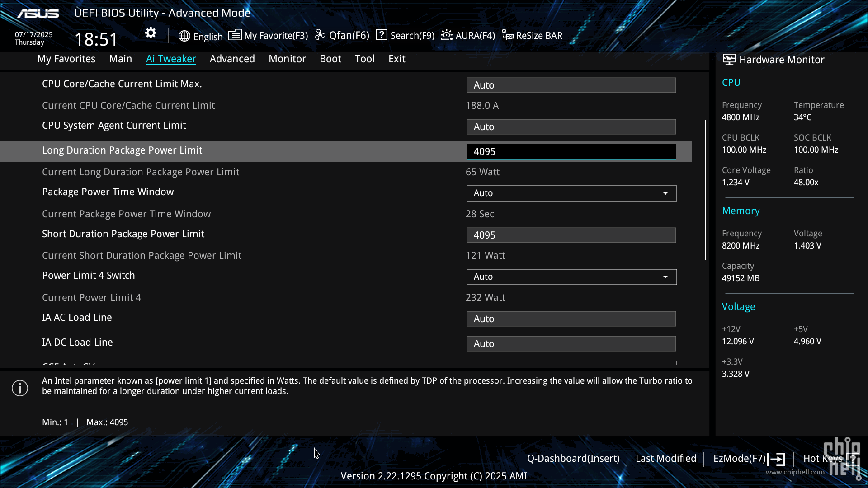868x488 pixels.
Task: Open Search(F9) function
Action: coord(412,36)
